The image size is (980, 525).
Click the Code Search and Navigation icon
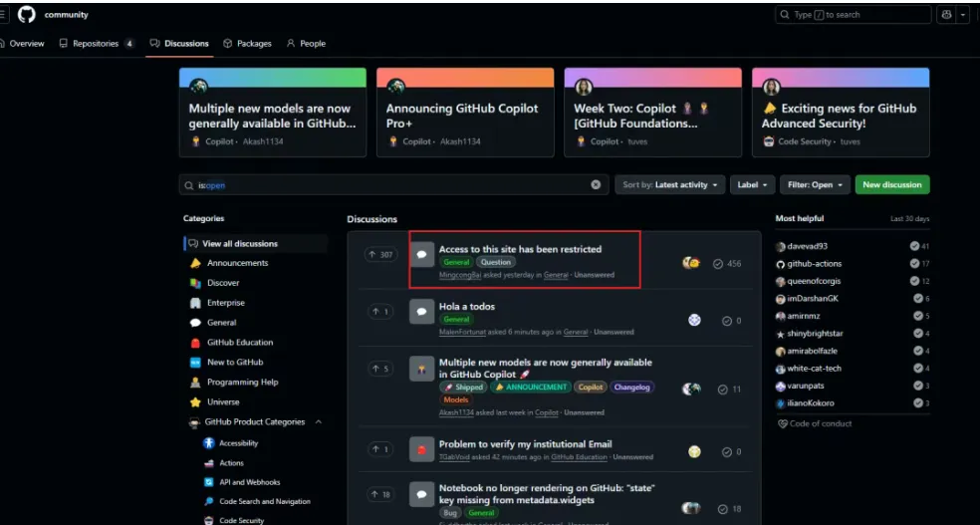coord(209,502)
